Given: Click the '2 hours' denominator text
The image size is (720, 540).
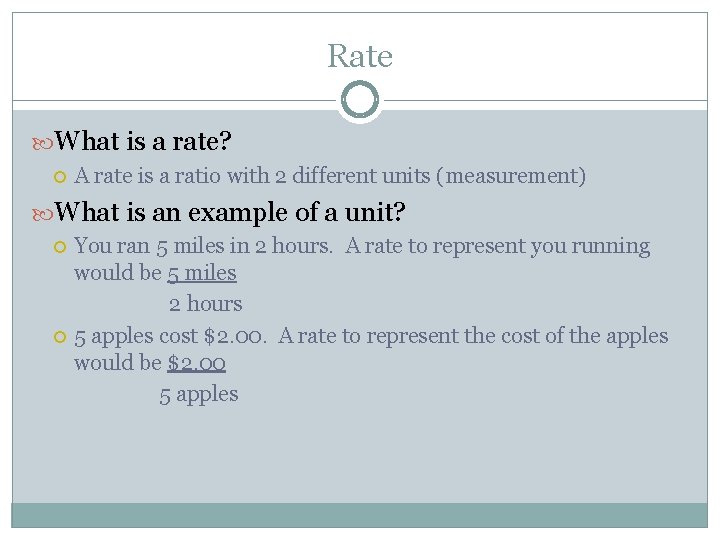Looking at the screenshot, I should click(205, 304).
